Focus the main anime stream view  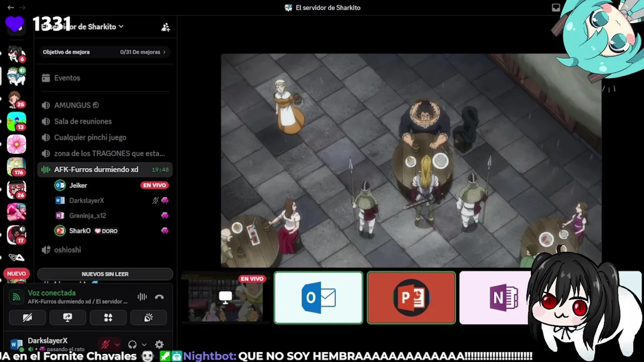(411, 160)
